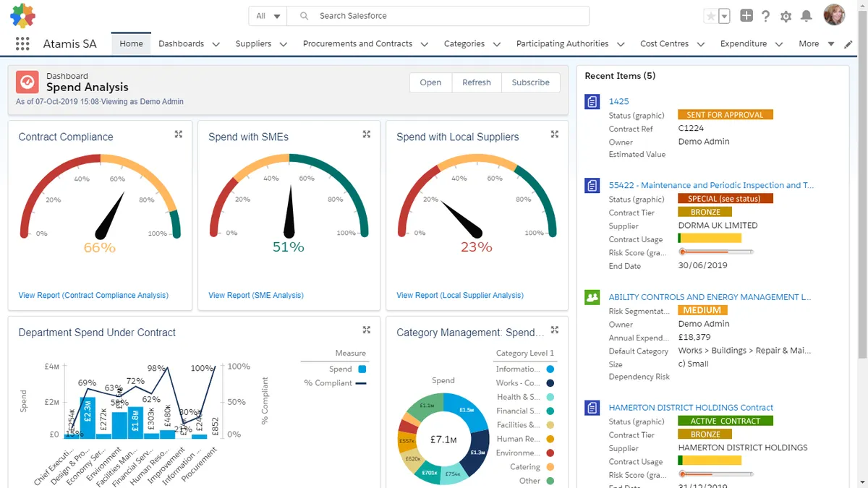Click DORMA UK LIMITED risk score slider
The image size is (868, 488).
click(x=716, y=252)
